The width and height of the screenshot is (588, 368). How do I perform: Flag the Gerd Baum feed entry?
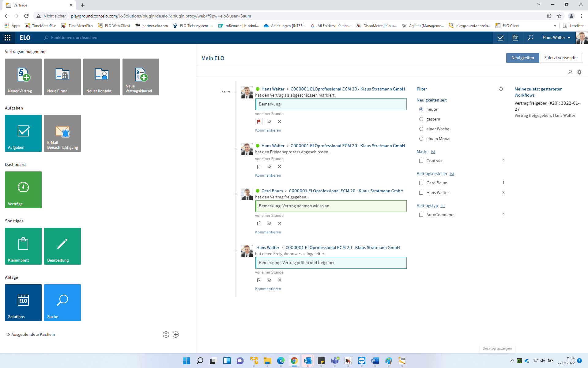click(259, 223)
